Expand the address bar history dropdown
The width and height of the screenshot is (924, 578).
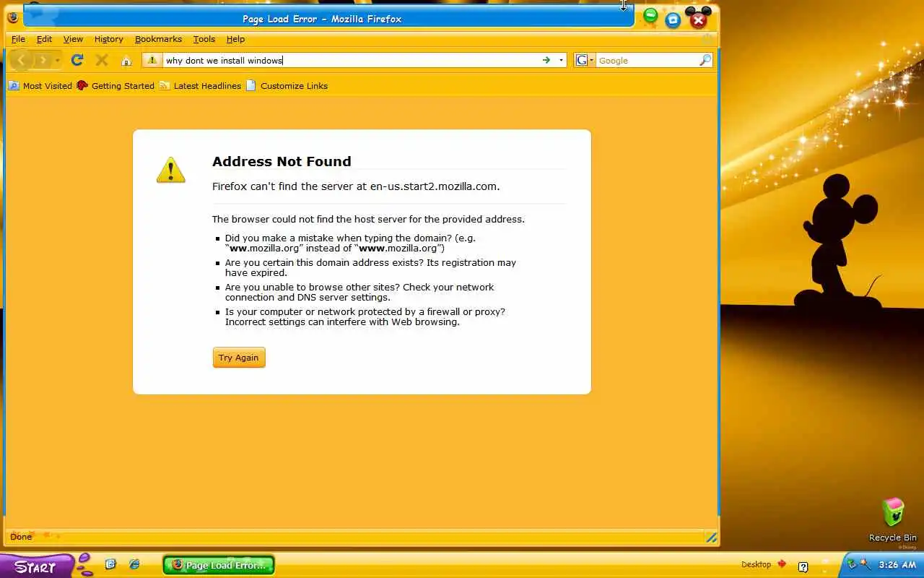click(x=562, y=61)
